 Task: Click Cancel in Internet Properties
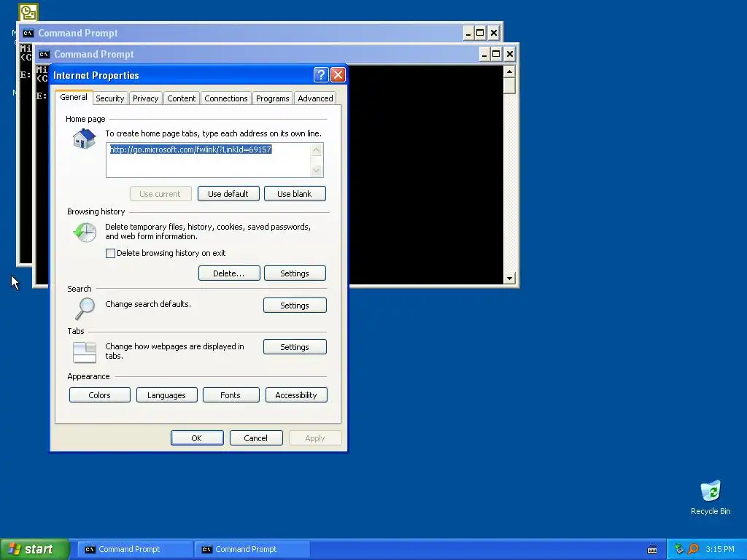[x=256, y=438]
